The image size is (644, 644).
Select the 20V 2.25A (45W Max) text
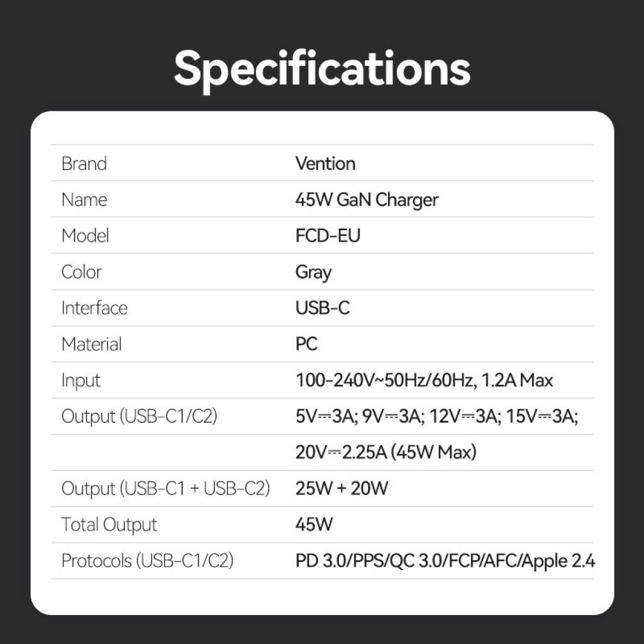coord(386,453)
